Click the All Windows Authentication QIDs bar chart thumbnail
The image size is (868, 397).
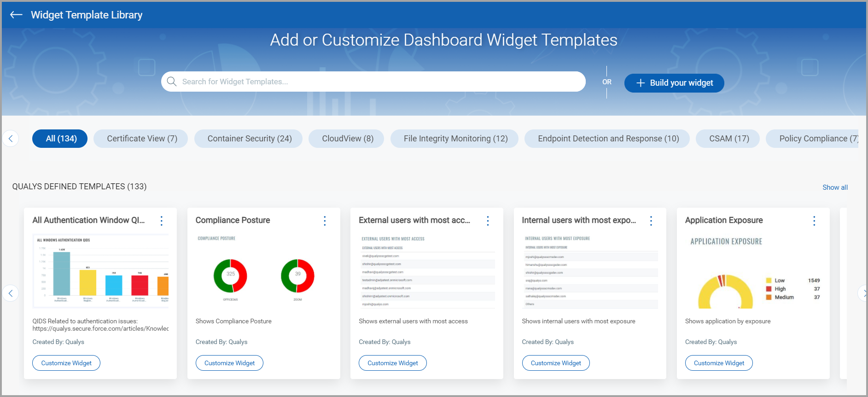101,271
